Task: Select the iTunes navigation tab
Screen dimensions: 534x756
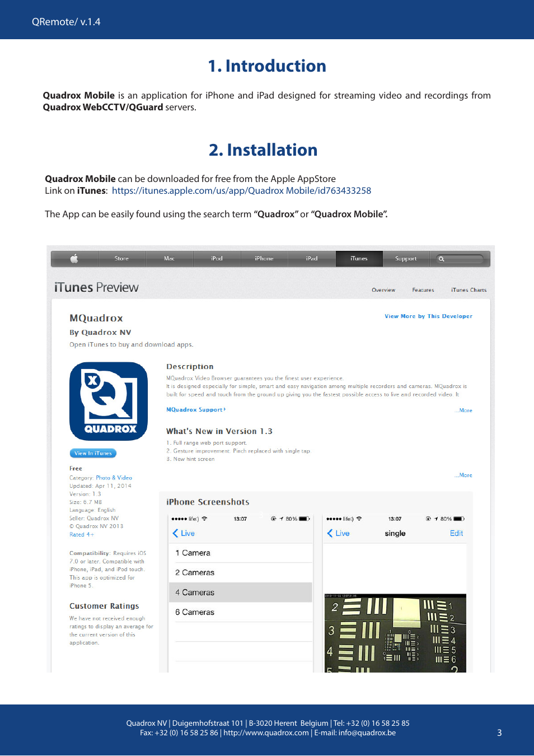Action: (359, 259)
